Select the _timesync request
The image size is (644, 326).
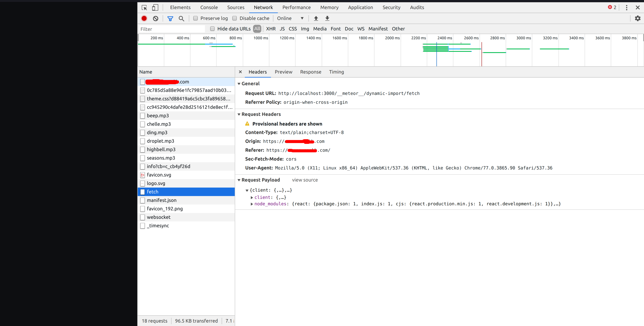coord(186,226)
